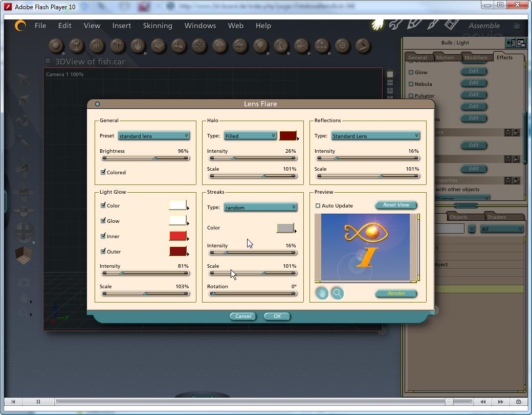Click the Flash player fast-forward button
The image size is (532, 415).
[x=500, y=402]
